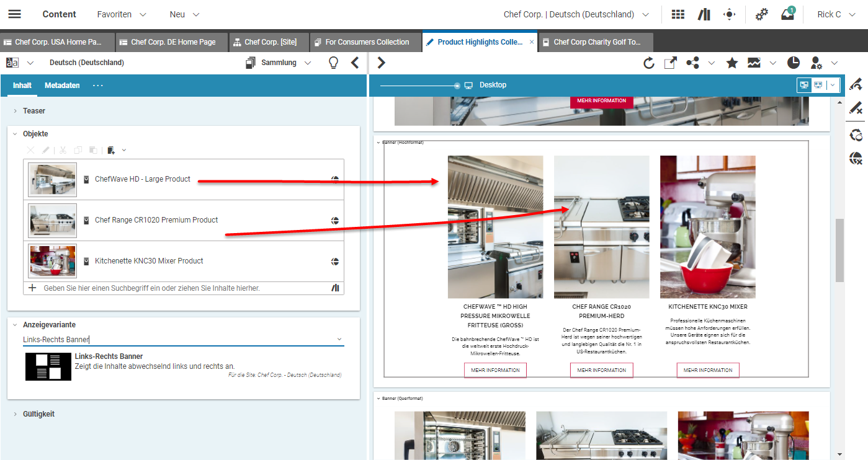Open the Library books icon in header
Image resolution: width=868 pixels, height=460 pixels.
point(704,14)
